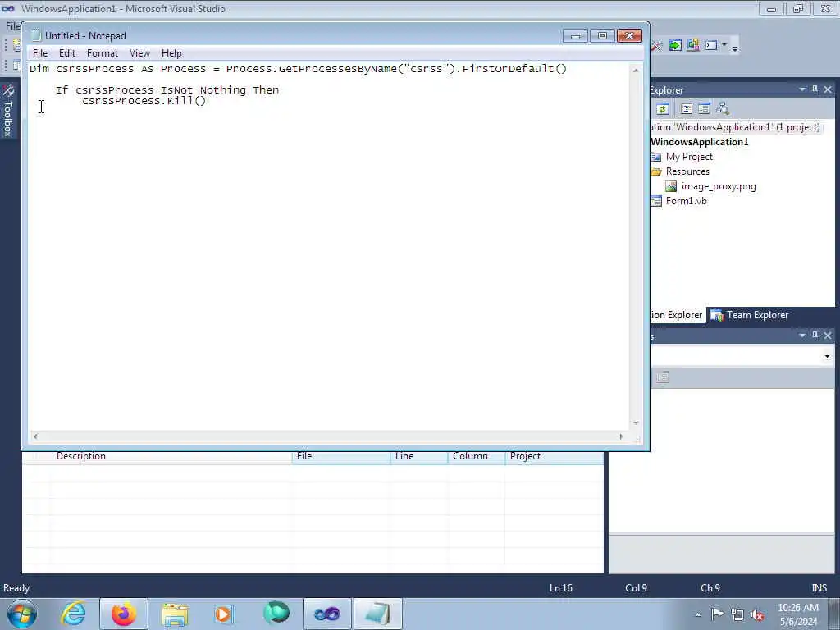The width and height of the screenshot is (840, 630).
Task: Click the 'Ln 16' status bar entry
Action: pyautogui.click(x=561, y=588)
